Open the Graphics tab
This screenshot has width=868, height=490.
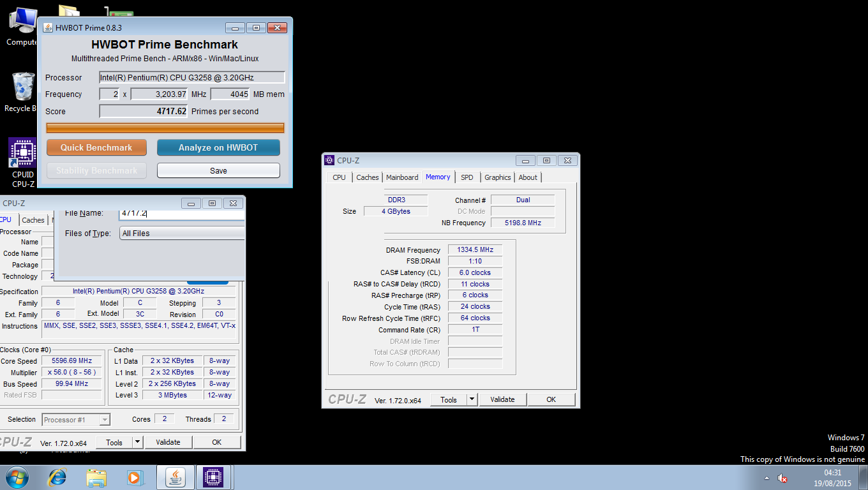pos(497,177)
